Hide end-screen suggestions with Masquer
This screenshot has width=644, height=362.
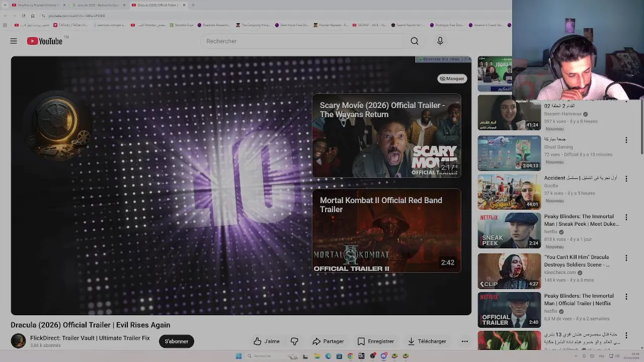(452, 78)
